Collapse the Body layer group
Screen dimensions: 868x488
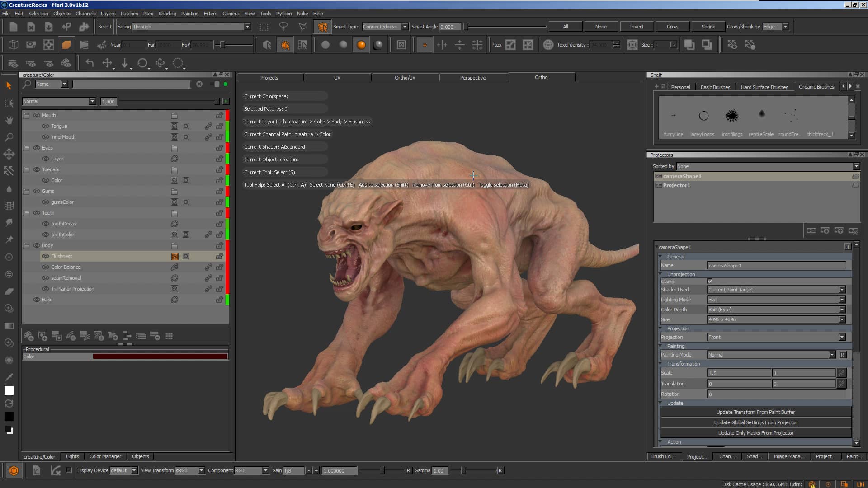26,245
